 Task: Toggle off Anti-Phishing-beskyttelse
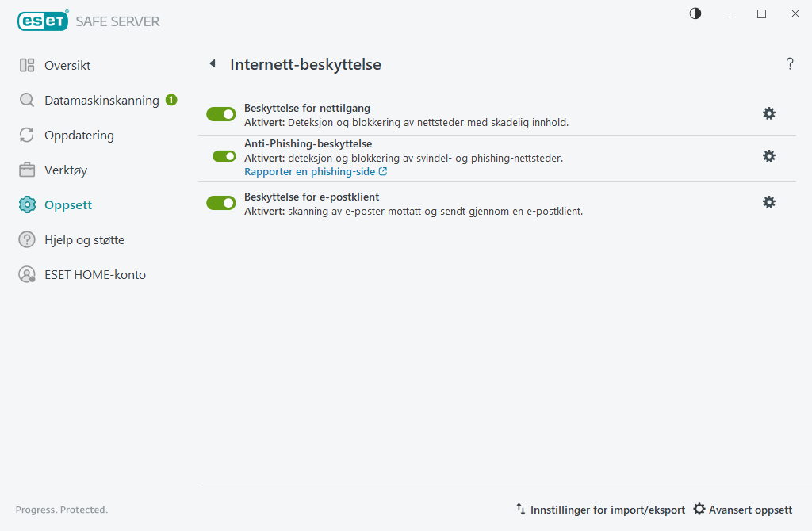(x=220, y=156)
